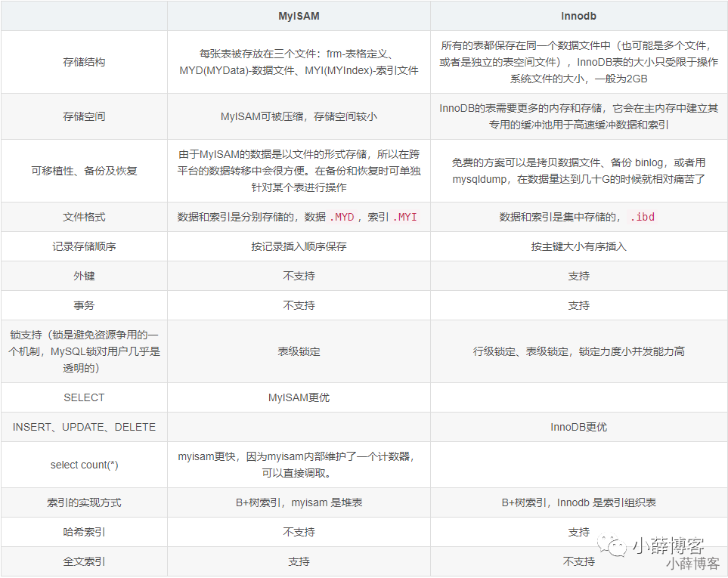Image resolution: width=728 pixels, height=578 pixels.
Task: Click the MyISAM column header
Action: [x=299, y=16]
